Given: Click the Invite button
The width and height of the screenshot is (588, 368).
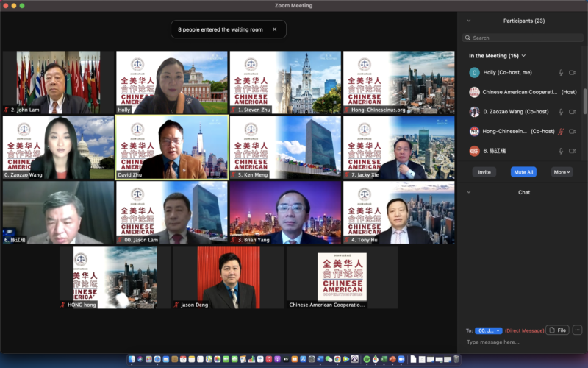Looking at the screenshot, I should point(484,171).
